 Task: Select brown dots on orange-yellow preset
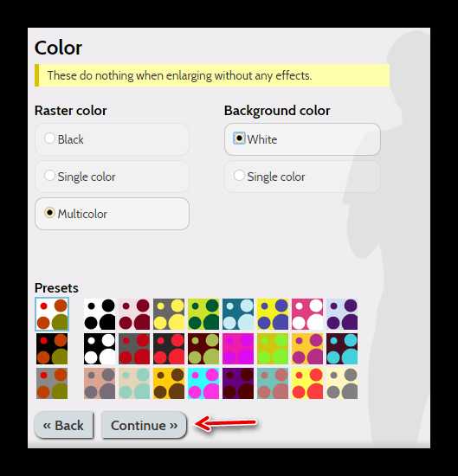click(169, 383)
